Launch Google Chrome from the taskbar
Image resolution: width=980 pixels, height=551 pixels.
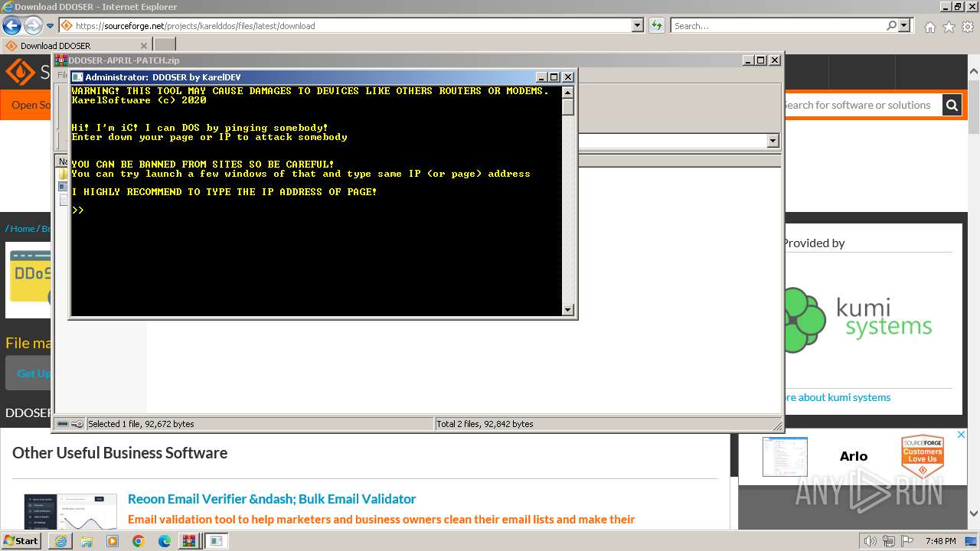point(139,541)
